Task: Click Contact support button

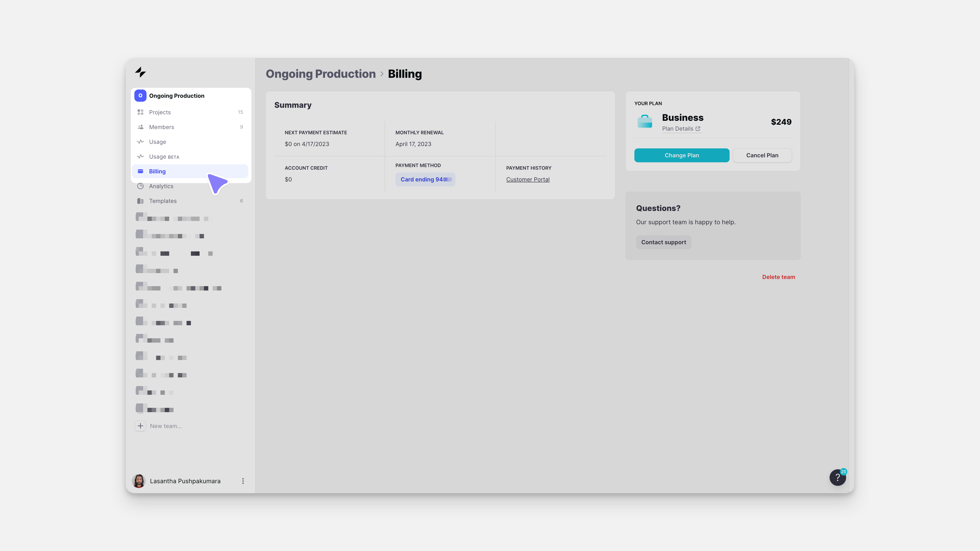Action: (x=663, y=242)
